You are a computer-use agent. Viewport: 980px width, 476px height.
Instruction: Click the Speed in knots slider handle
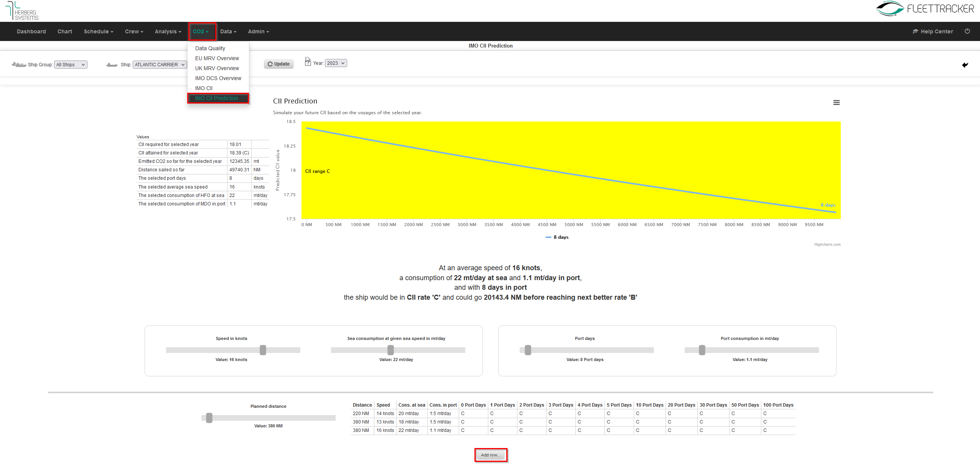pyautogui.click(x=263, y=350)
